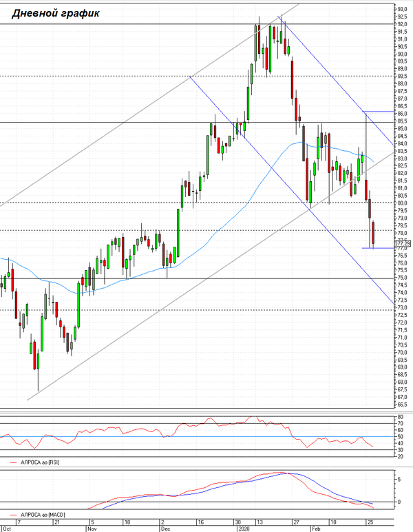
Task: Click price axis value 88,5
Action: (x=403, y=76)
